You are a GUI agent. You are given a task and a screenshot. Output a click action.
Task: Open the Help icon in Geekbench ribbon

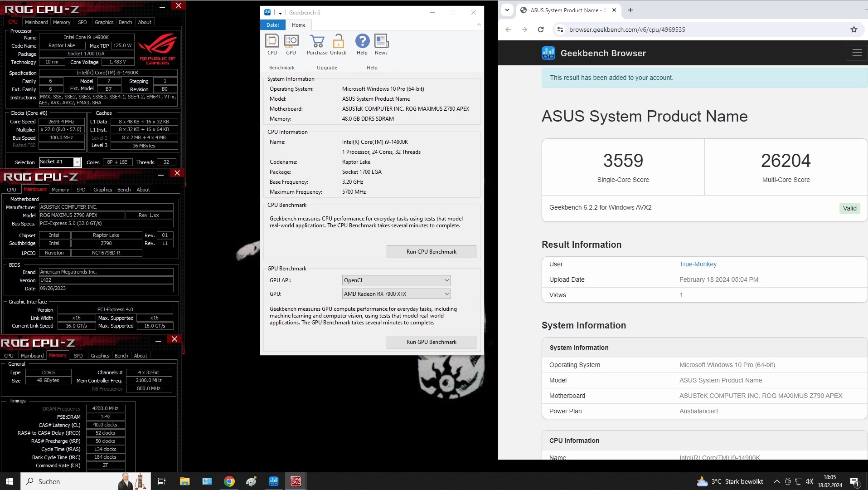(x=362, y=44)
